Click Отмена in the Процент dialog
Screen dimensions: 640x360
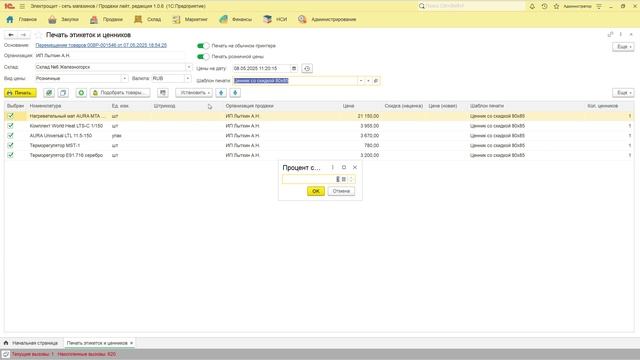(x=341, y=191)
